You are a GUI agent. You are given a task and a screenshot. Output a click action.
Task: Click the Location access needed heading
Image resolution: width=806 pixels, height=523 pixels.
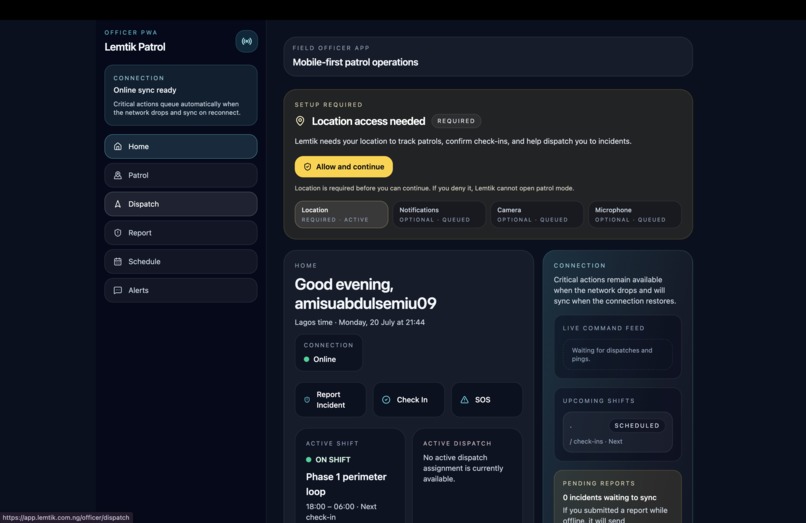[368, 121]
